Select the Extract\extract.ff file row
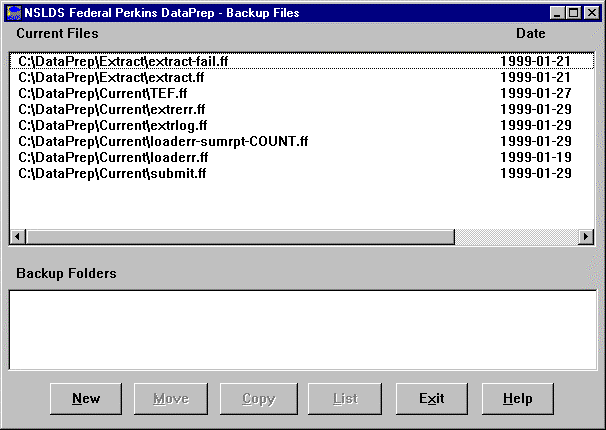Image resolution: width=606 pixels, height=430 pixels. click(111, 77)
